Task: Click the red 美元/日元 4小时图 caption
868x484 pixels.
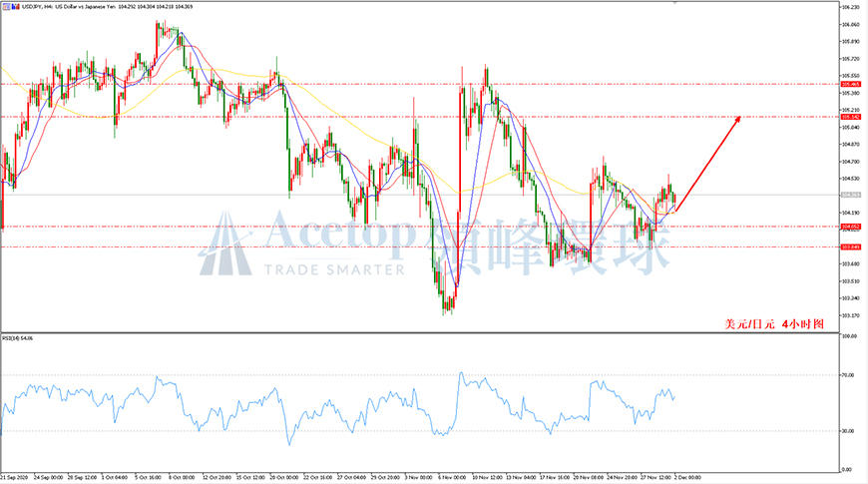Action: [x=774, y=324]
